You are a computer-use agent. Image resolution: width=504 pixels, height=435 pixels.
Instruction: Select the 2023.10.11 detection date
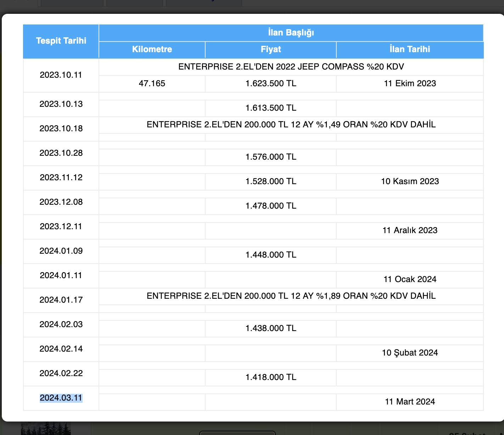(x=61, y=75)
